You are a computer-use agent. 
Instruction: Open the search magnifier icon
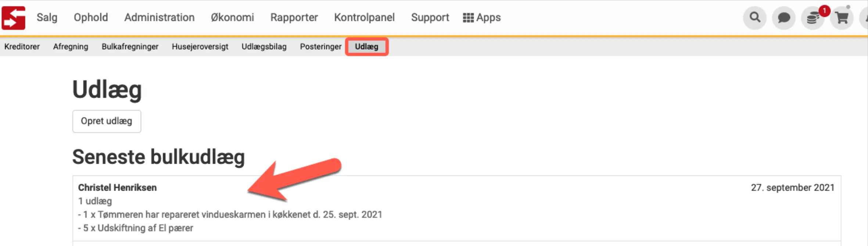(x=755, y=17)
